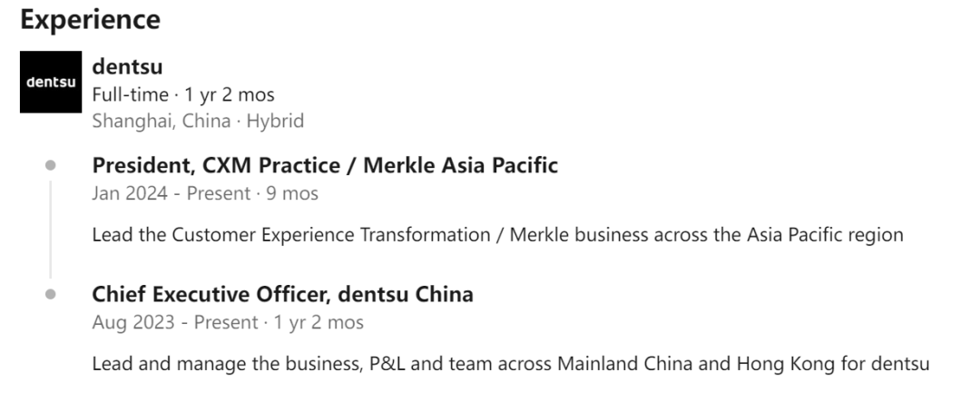
Task: Select the Experience section heading
Action: 90,19
